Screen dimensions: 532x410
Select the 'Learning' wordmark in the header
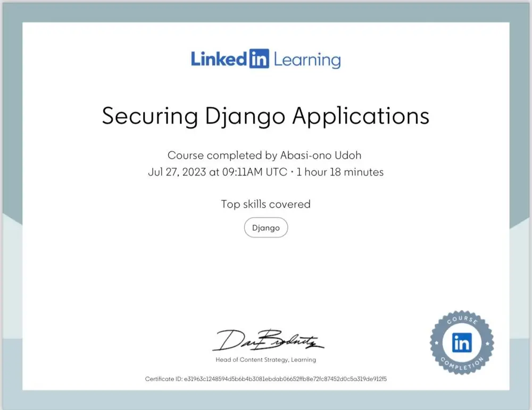pyautogui.click(x=307, y=60)
